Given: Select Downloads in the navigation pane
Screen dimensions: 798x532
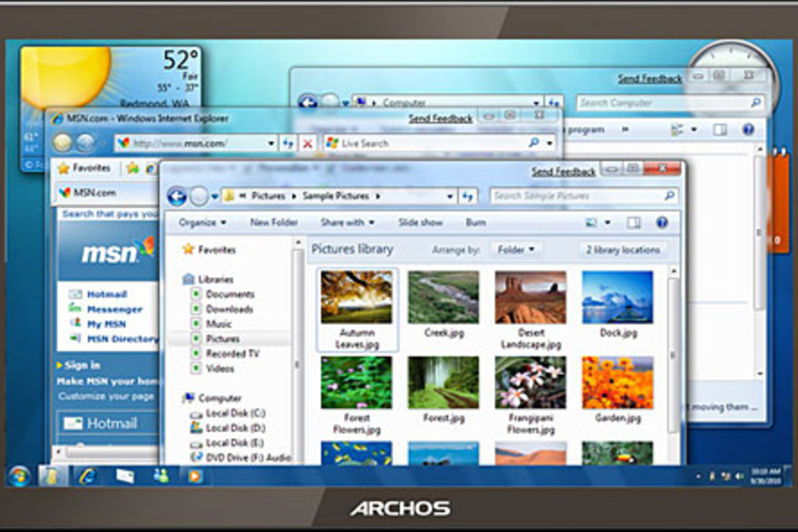Looking at the screenshot, I should pyautogui.click(x=229, y=309).
